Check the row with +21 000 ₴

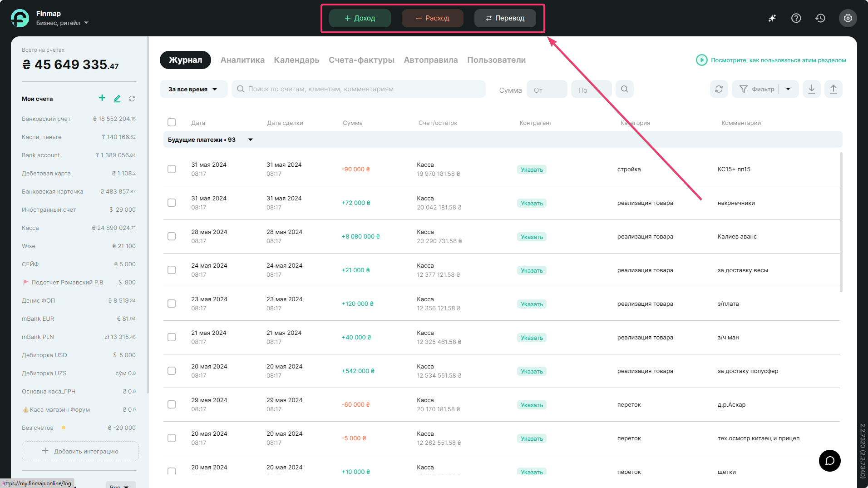point(172,270)
